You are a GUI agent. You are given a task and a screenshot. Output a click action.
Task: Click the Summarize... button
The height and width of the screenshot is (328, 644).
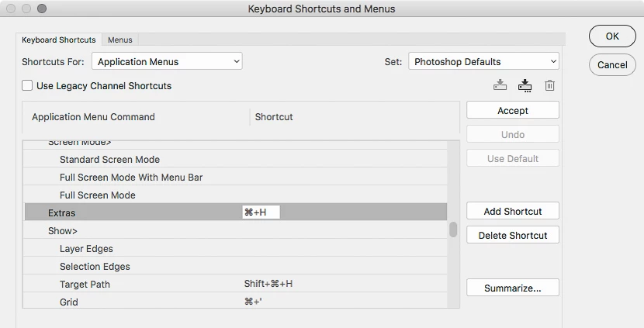(513, 288)
